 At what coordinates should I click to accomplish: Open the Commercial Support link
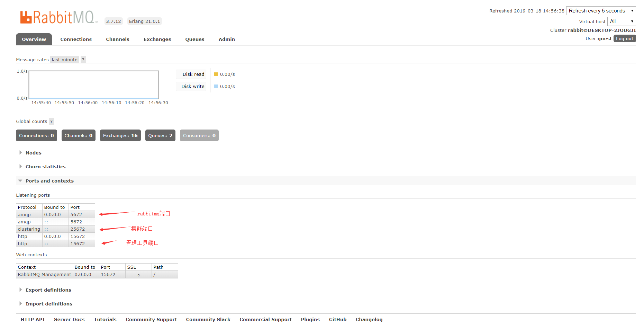[x=265, y=319]
